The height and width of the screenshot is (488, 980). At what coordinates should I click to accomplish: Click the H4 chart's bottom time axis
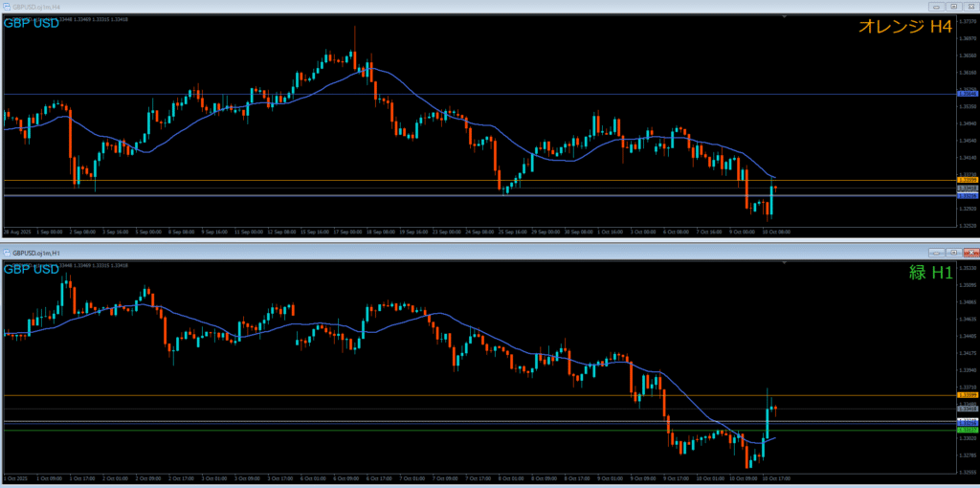pyautogui.click(x=383, y=232)
